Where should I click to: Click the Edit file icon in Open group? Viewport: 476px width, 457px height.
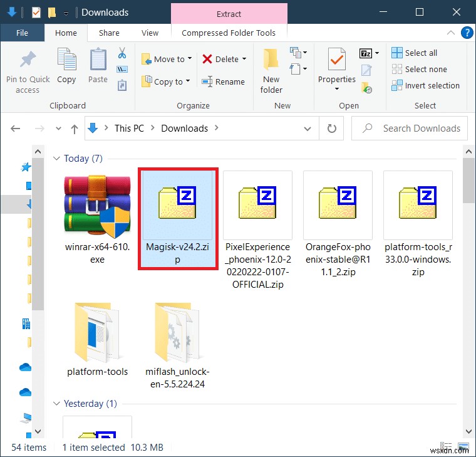pyautogui.click(x=366, y=70)
